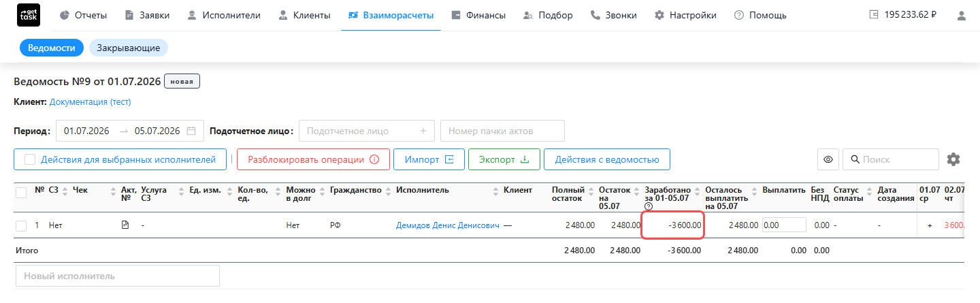Click Действия для выбранных исполнителей button
This screenshot has height=303, width=980.
point(120,159)
